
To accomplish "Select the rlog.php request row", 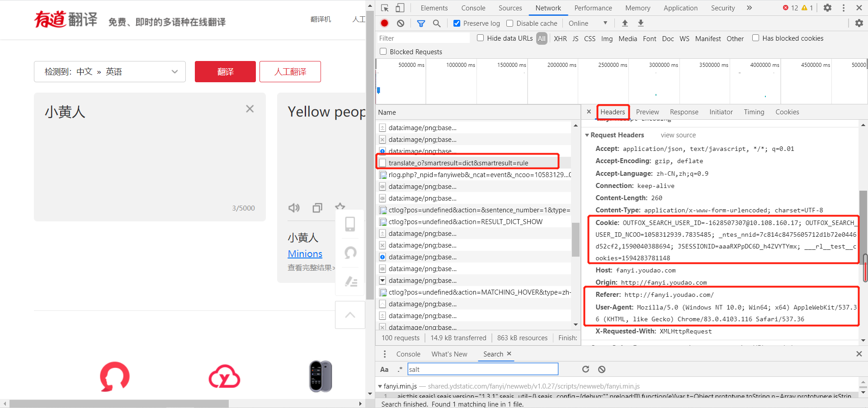I will (x=474, y=174).
